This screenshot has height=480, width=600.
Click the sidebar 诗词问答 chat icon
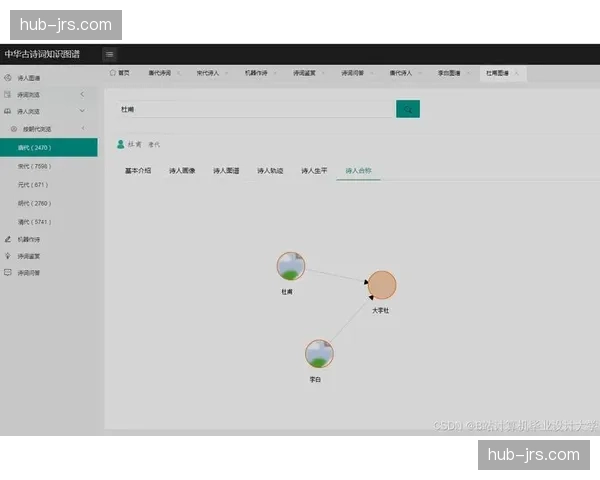click(x=8, y=273)
